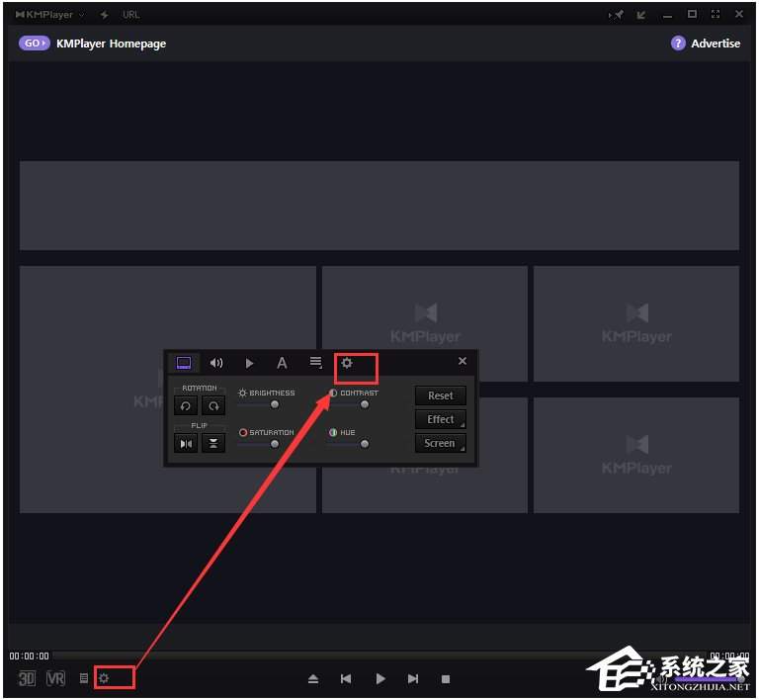Open playlist icon in bottom bar
The width and height of the screenshot is (759, 700).
coord(84,678)
